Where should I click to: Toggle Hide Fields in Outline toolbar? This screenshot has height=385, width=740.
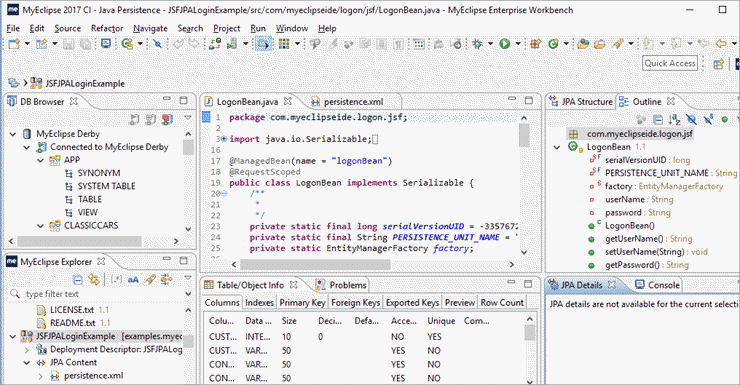click(691, 119)
